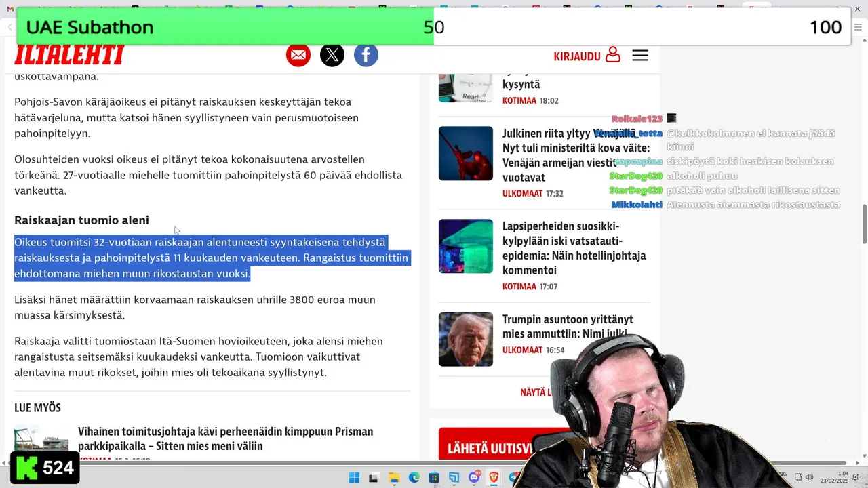Screen dimensions: 868x488
Task: Click the paragraph starting 'Olosuhteiden vuoksi oikeus'
Action: tap(208, 175)
